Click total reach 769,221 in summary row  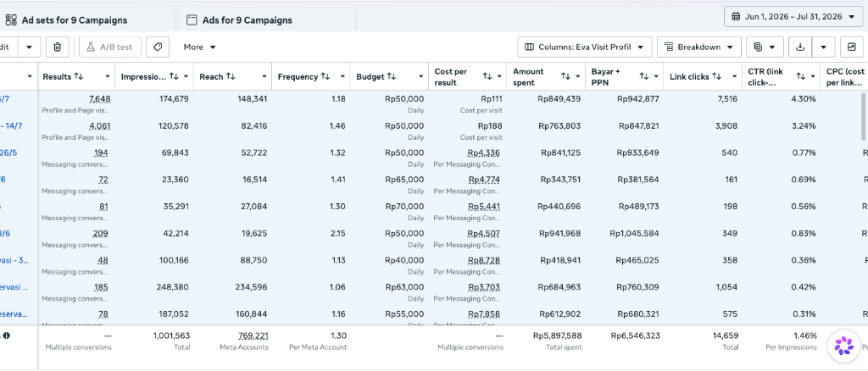pyautogui.click(x=253, y=335)
